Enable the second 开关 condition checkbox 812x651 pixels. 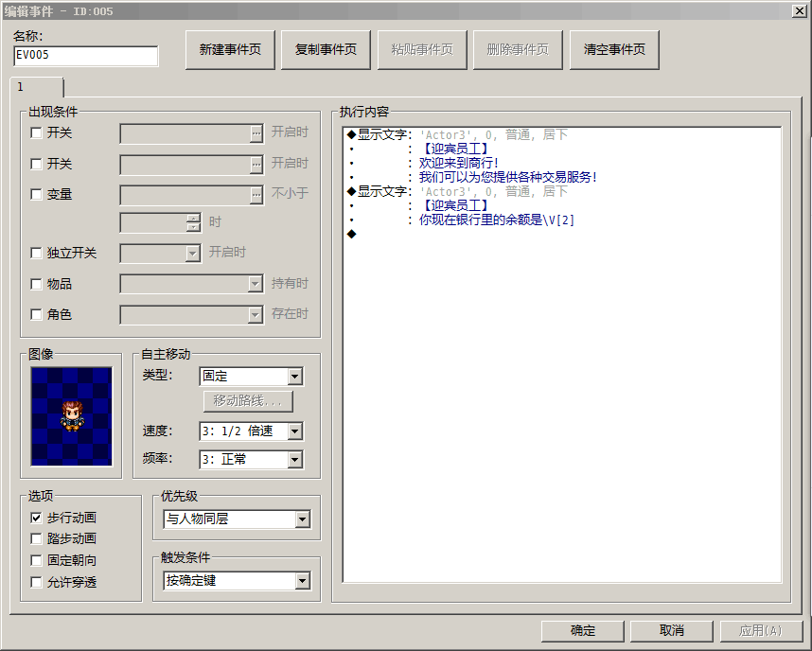pyautogui.click(x=36, y=165)
